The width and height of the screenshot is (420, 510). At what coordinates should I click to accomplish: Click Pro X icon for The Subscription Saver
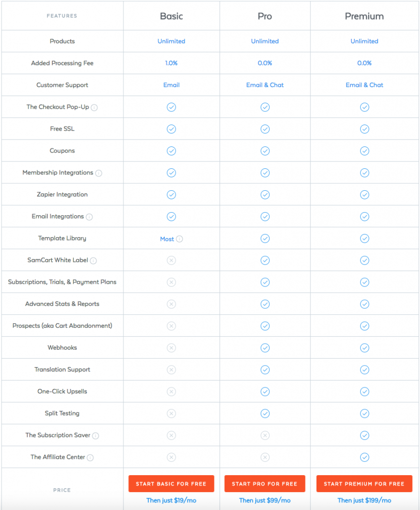(265, 435)
